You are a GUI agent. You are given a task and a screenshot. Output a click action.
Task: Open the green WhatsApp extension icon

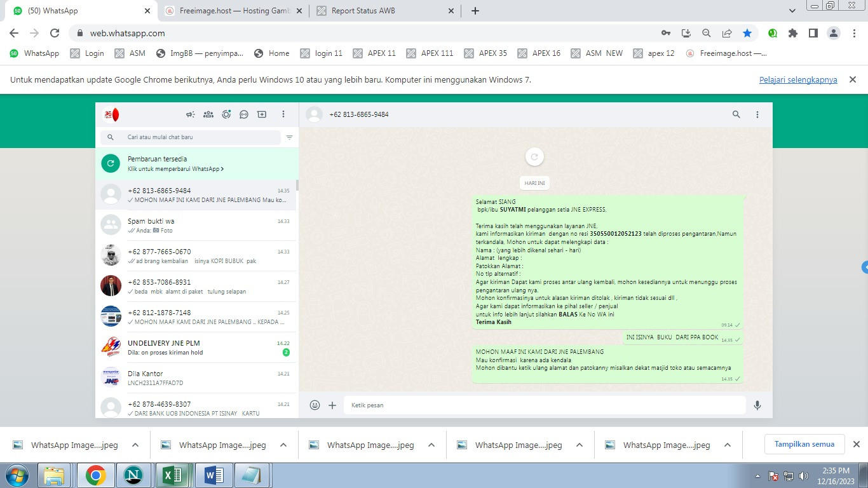(773, 33)
